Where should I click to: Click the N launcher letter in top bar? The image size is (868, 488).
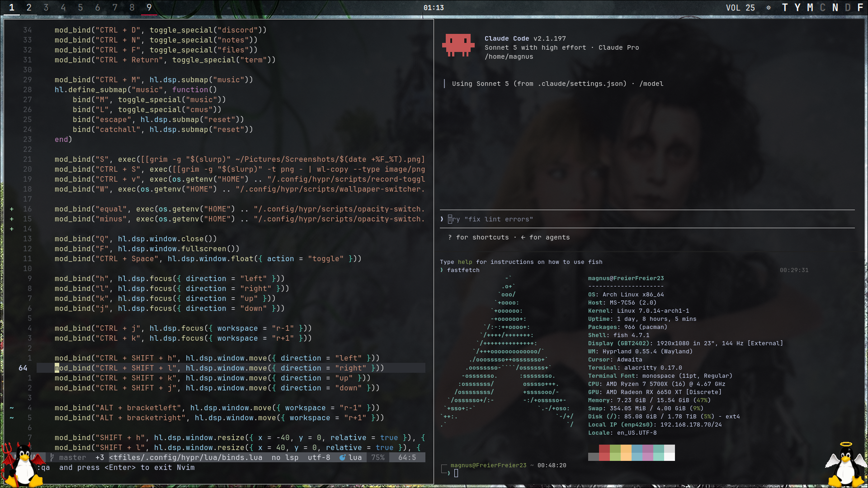pyautogui.click(x=835, y=8)
